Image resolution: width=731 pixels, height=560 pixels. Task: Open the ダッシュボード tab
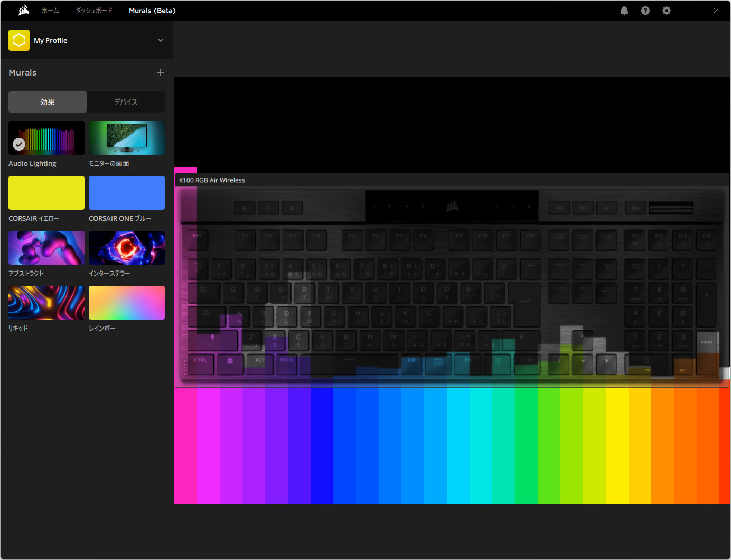pos(94,11)
